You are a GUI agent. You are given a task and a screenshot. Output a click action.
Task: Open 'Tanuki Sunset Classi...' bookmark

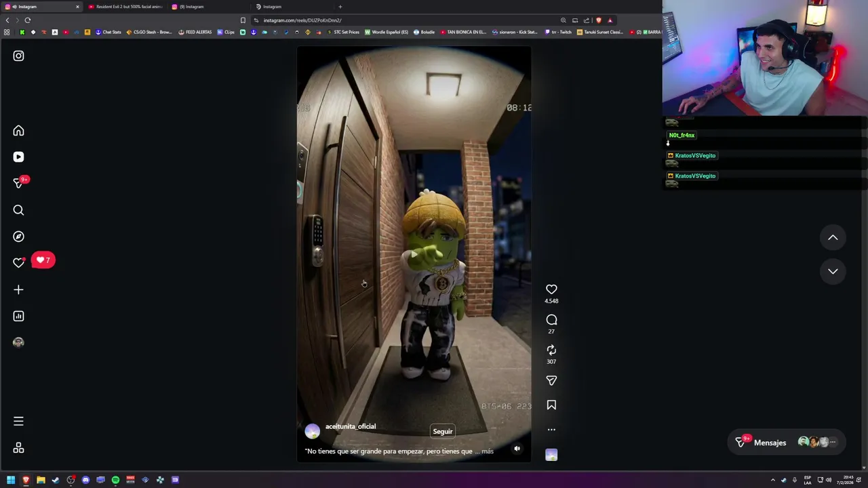click(600, 32)
